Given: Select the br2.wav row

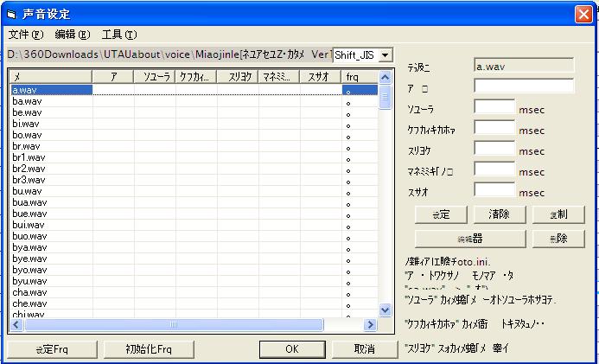Looking at the screenshot, I should point(194,169).
